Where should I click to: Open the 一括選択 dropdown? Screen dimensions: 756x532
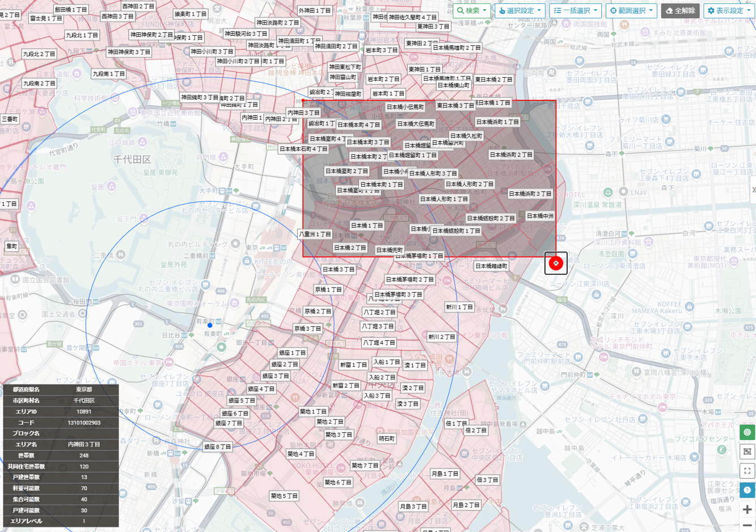[x=575, y=10]
